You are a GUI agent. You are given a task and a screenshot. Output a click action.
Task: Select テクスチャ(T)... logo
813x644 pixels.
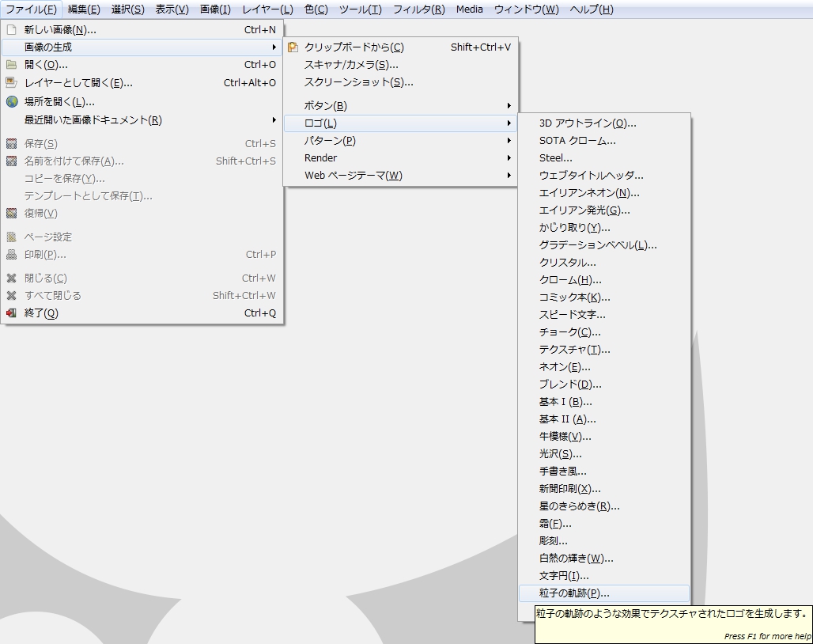(x=604, y=350)
